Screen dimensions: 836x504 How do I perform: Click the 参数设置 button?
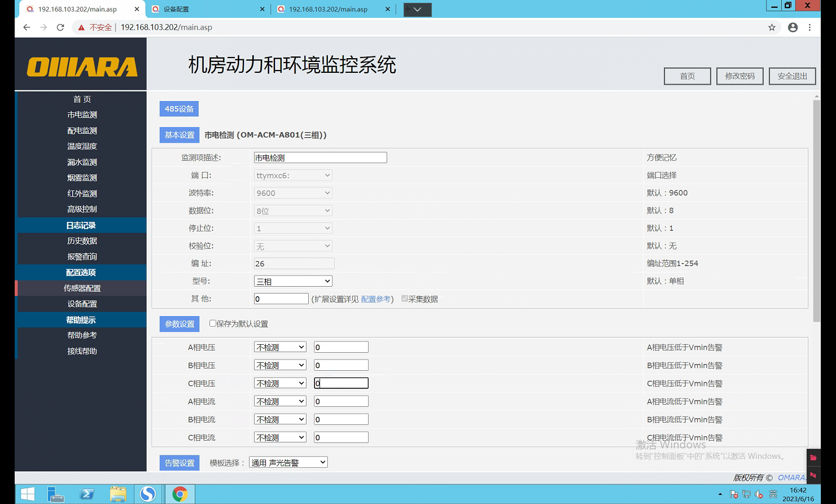pos(180,324)
